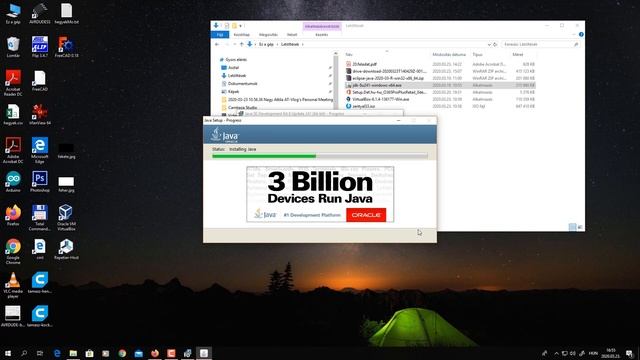The width and height of the screenshot is (640, 360).
Task: Open the Flip 3.4.7 desktop shortcut
Action: [x=40, y=47]
